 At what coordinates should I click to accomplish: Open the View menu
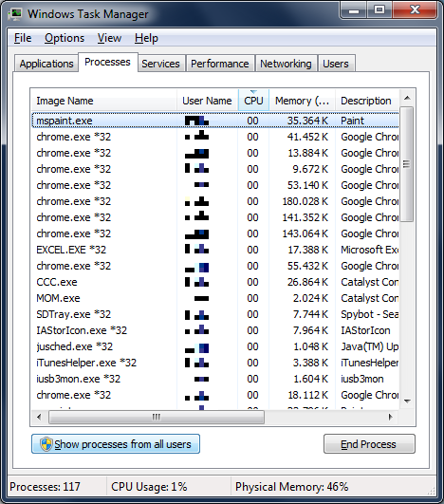point(109,38)
